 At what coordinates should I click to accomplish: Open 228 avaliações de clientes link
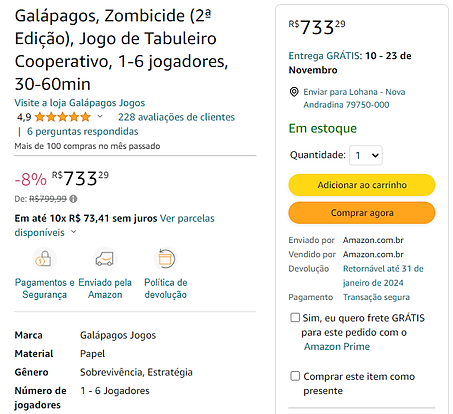tap(176, 117)
